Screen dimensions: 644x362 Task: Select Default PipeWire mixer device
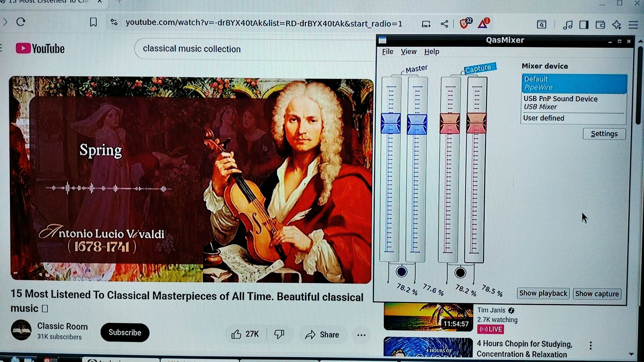click(x=574, y=83)
